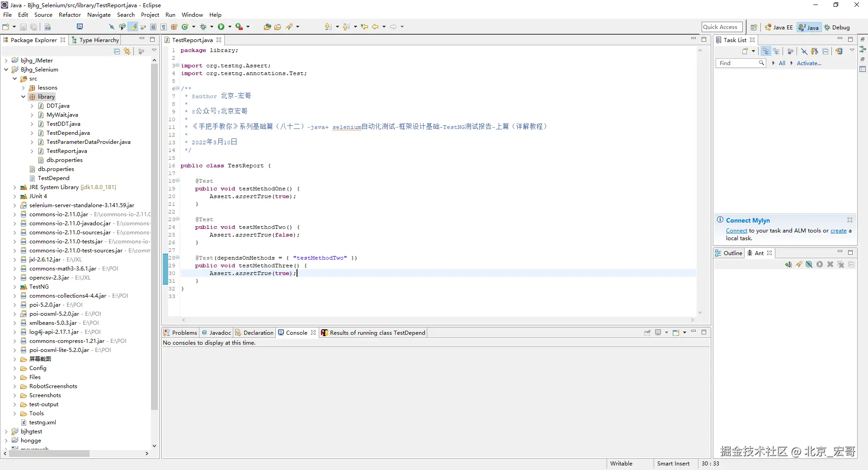Click the green Run button in toolbar

point(221,27)
